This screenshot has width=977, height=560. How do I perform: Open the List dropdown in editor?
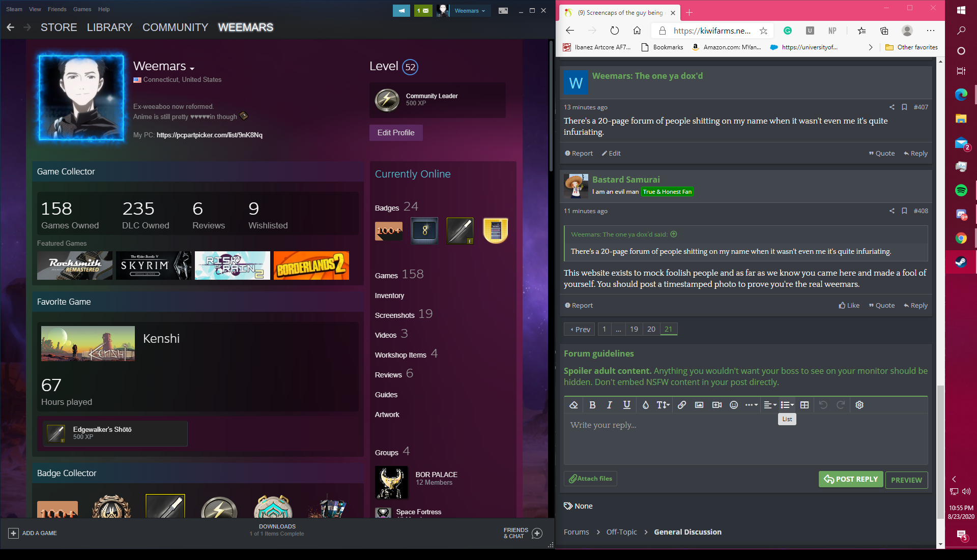coord(787,405)
